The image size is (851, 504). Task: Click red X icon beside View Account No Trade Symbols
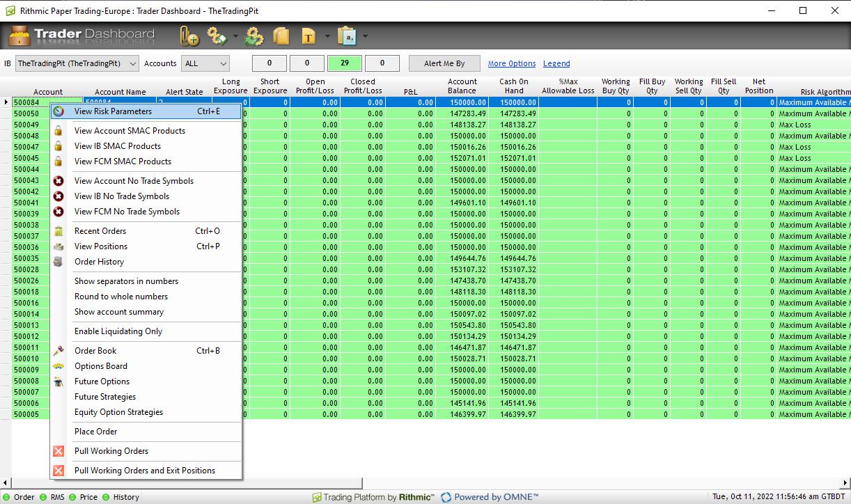pyautogui.click(x=58, y=181)
